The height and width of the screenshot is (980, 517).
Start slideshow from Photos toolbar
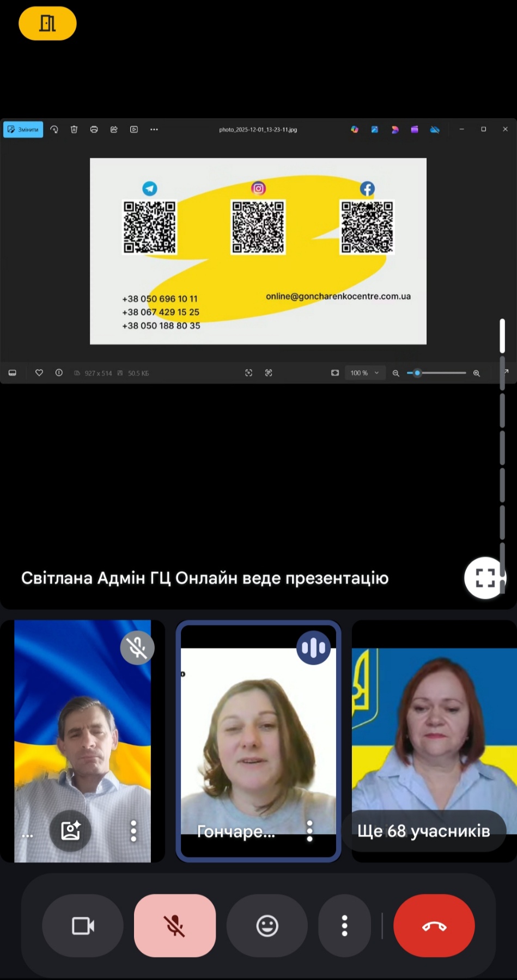click(x=134, y=130)
